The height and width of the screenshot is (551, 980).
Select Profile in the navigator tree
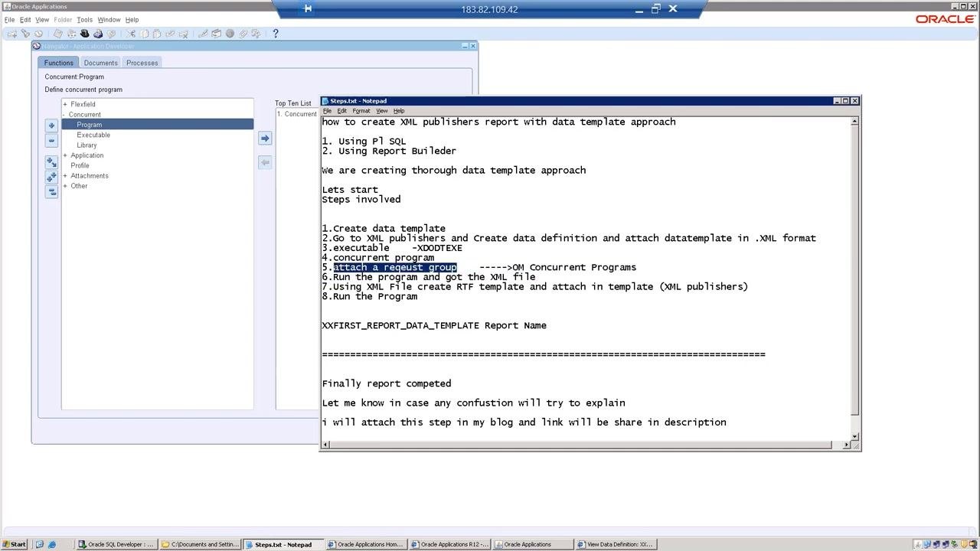click(80, 165)
